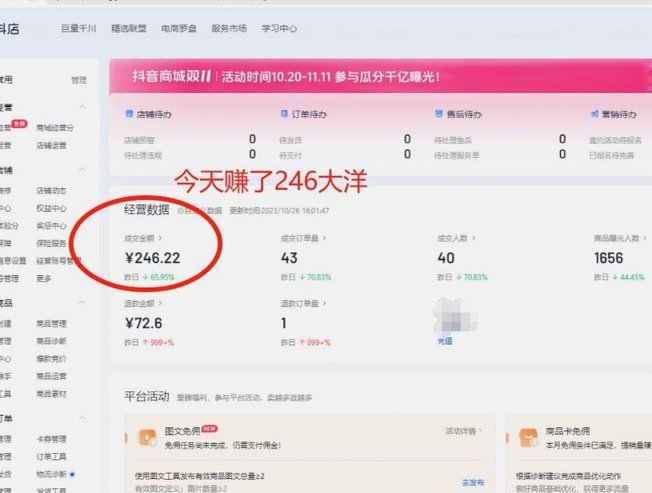Open 成交订单量 metric details arrow

click(324, 238)
